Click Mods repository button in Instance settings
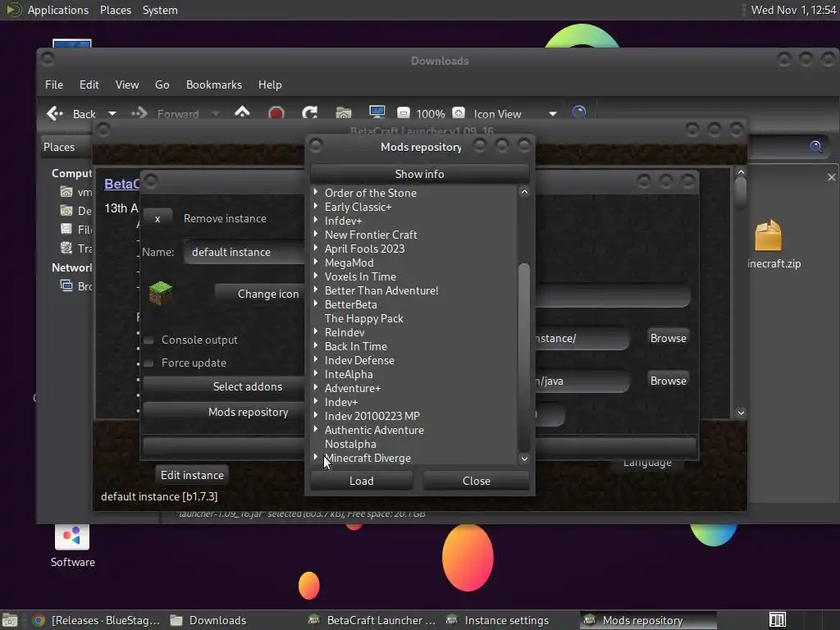 pos(225,412)
